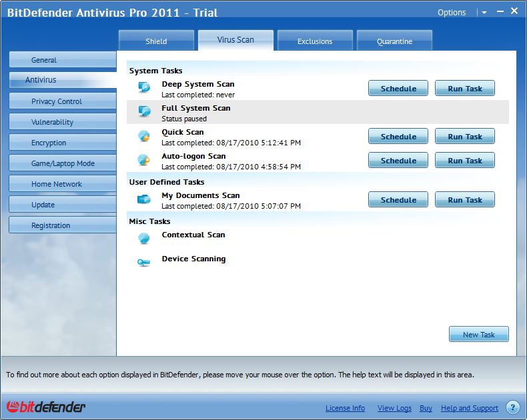527x420 pixels.
Task: Open the Exclusions tab
Action: (x=315, y=41)
